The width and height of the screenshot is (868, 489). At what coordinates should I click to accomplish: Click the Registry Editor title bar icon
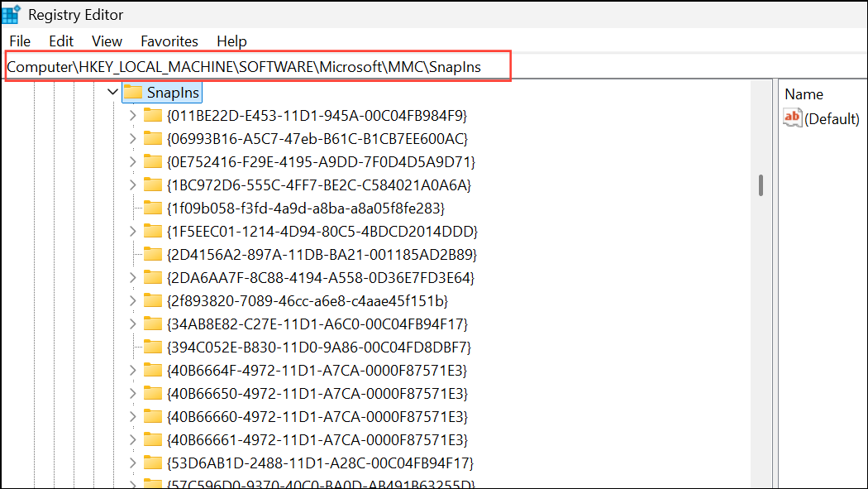(12, 14)
